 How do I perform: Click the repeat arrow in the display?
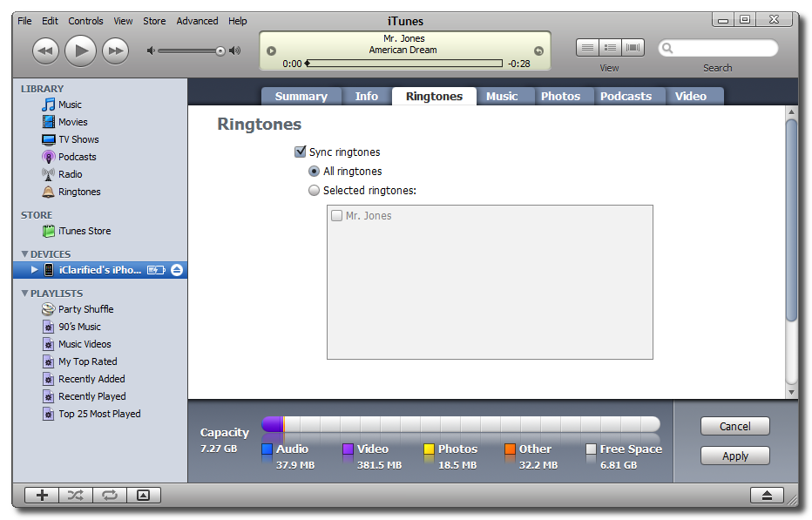pos(538,51)
